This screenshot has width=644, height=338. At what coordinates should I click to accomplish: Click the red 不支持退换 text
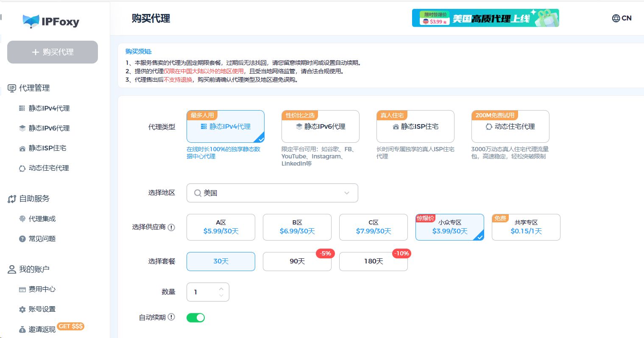(178, 80)
